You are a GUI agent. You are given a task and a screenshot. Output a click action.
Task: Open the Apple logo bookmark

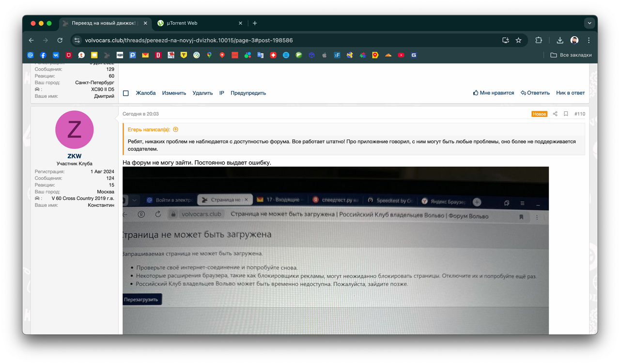(x=325, y=55)
